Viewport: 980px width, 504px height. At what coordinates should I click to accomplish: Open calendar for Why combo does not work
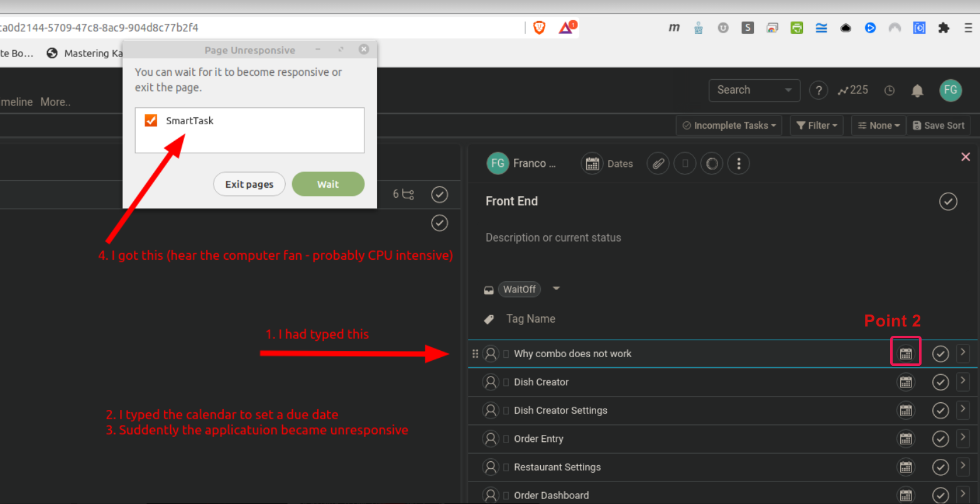coord(905,353)
